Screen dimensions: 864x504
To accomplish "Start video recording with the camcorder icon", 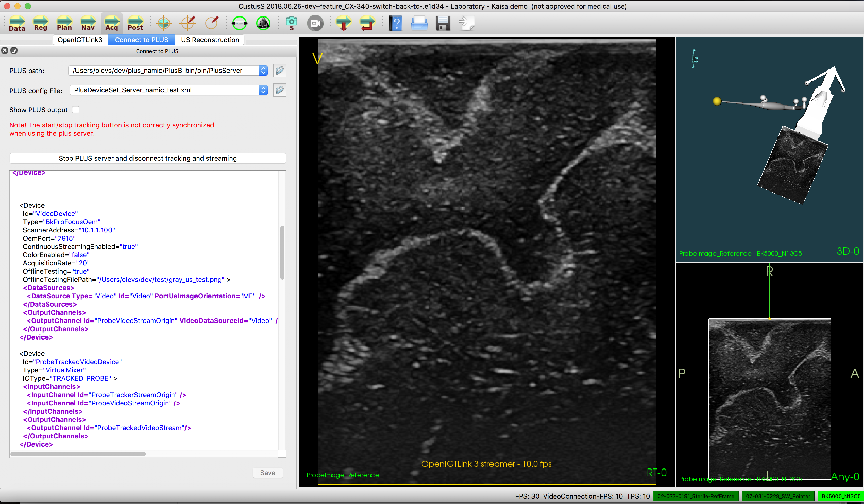I will 315,23.
